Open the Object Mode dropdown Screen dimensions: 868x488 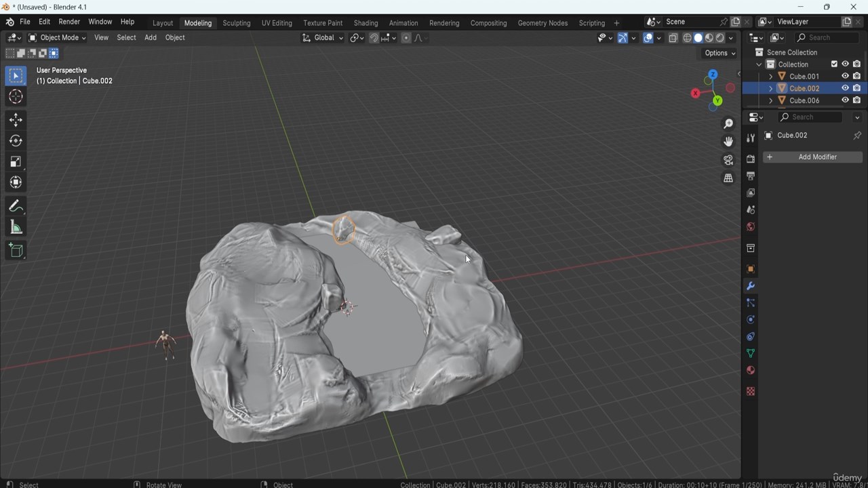[x=57, y=38]
